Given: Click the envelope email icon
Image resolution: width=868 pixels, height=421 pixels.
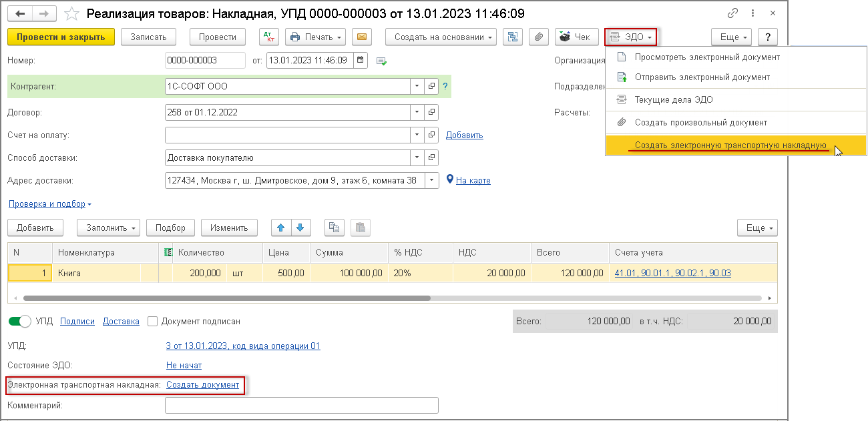Looking at the screenshot, I should click(362, 37).
